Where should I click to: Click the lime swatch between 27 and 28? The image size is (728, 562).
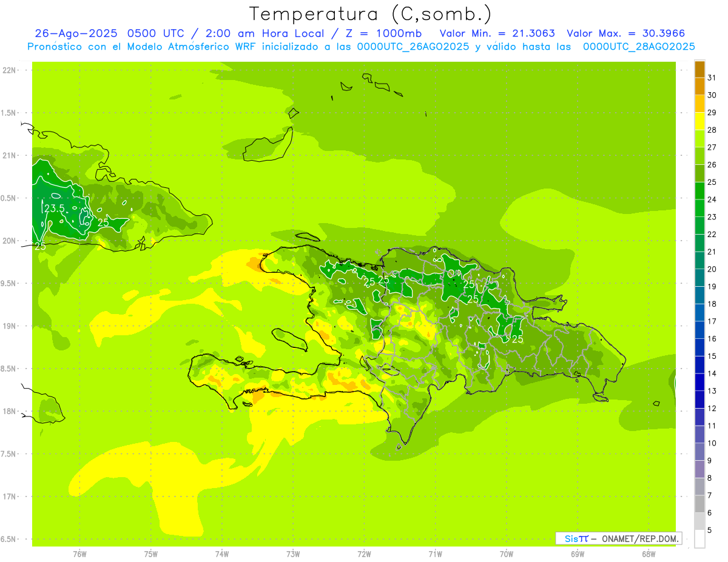point(700,139)
